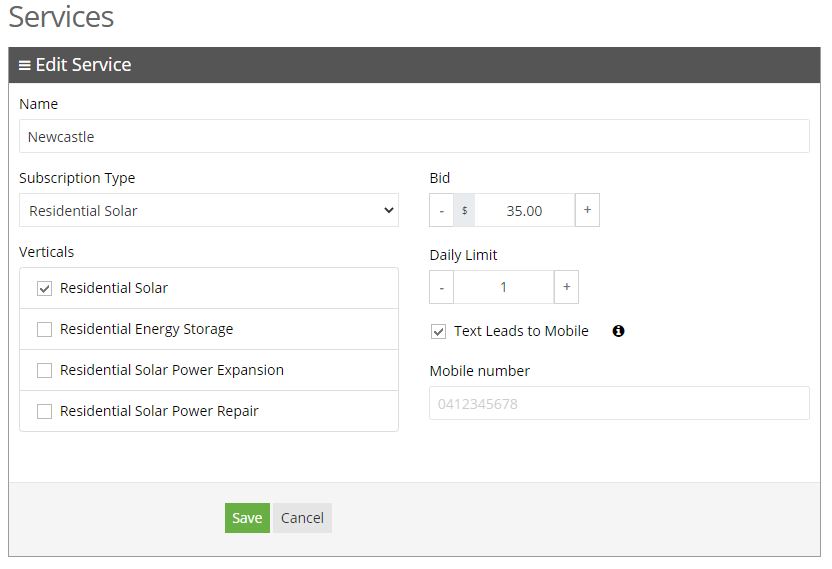Click the info icon next to Text Leads

point(618,331)
